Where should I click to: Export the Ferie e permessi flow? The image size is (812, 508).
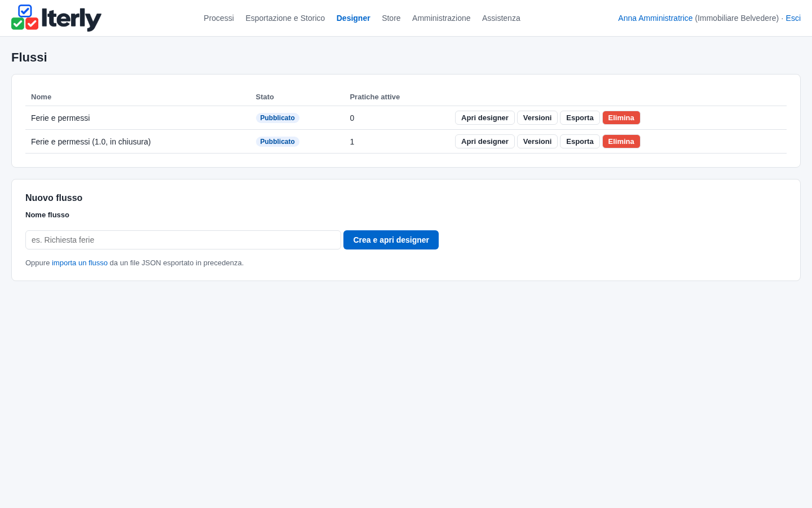(x=580, y=118)
